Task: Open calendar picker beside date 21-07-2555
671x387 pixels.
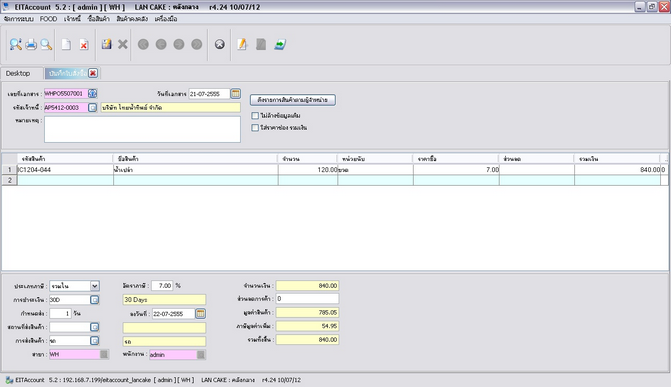Action: (x=235, y=93)
